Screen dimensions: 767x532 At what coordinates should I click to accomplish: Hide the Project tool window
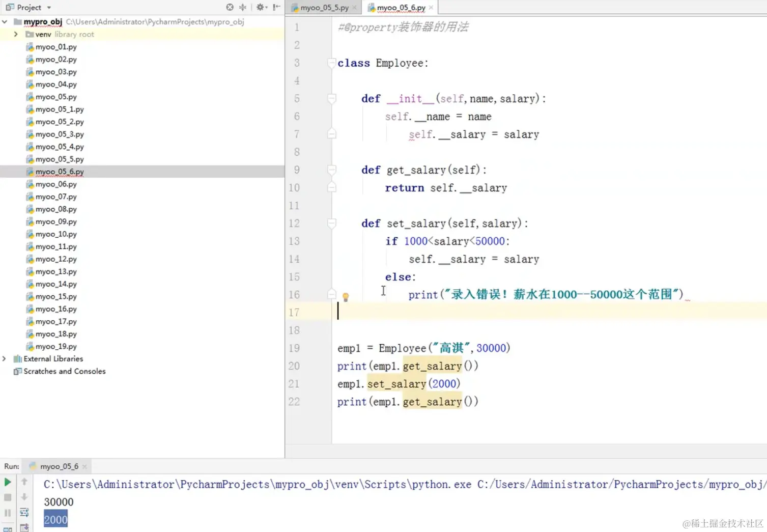pos(276,7)
